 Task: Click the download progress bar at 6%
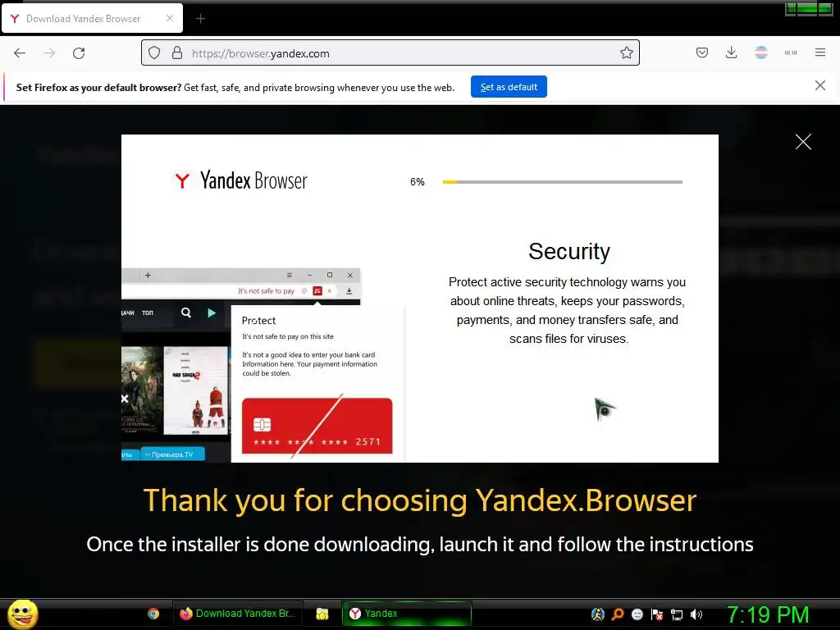pyautogui.click(x=563, y=182)
